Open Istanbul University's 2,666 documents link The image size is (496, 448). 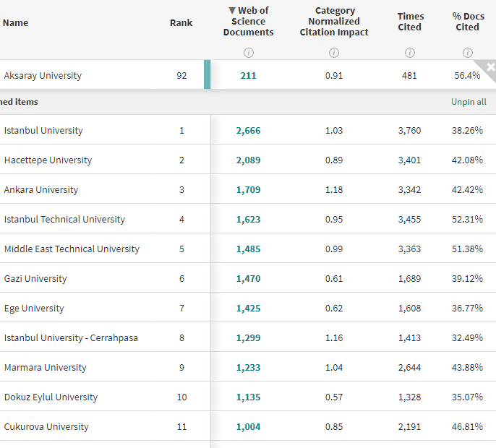(x=248, y=131)
